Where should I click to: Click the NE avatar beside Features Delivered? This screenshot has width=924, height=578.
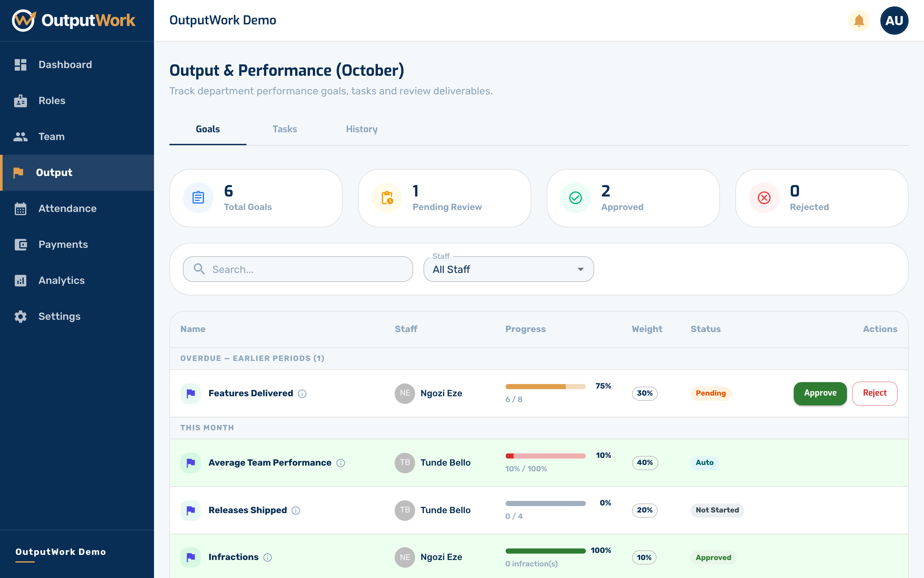pos(405,393)
